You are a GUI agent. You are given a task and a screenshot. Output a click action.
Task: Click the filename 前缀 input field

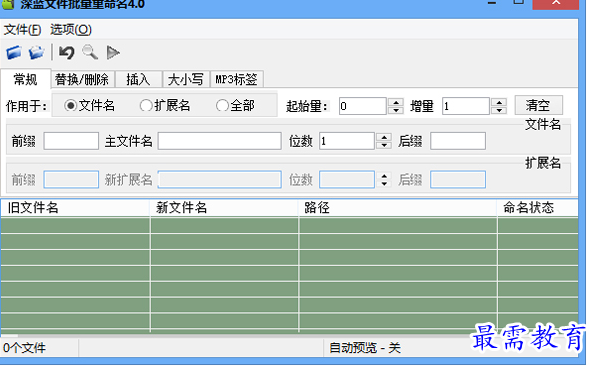71,141
